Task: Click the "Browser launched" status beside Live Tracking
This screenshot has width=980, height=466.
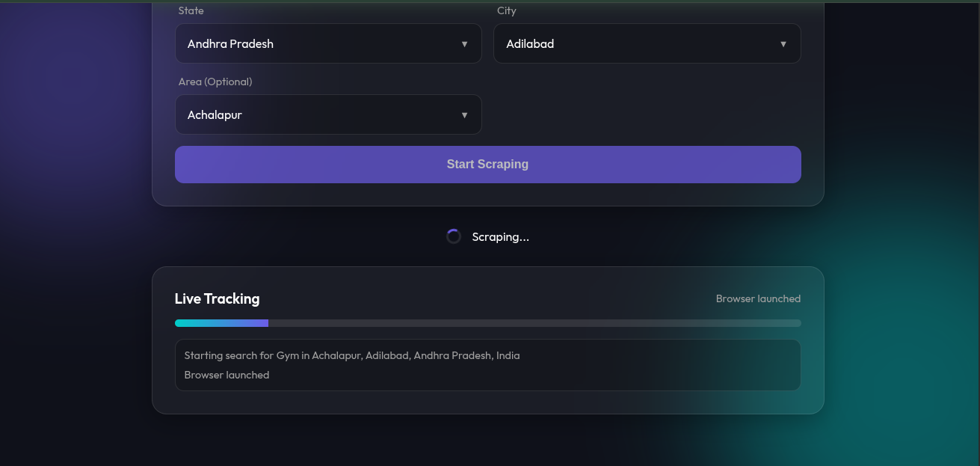Action: (758, 298)
